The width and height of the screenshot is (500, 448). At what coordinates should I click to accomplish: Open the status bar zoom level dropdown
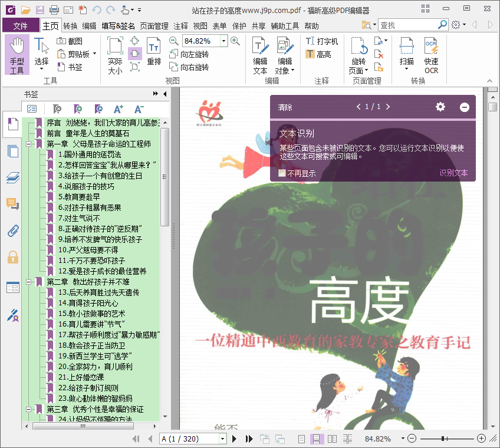403,439
